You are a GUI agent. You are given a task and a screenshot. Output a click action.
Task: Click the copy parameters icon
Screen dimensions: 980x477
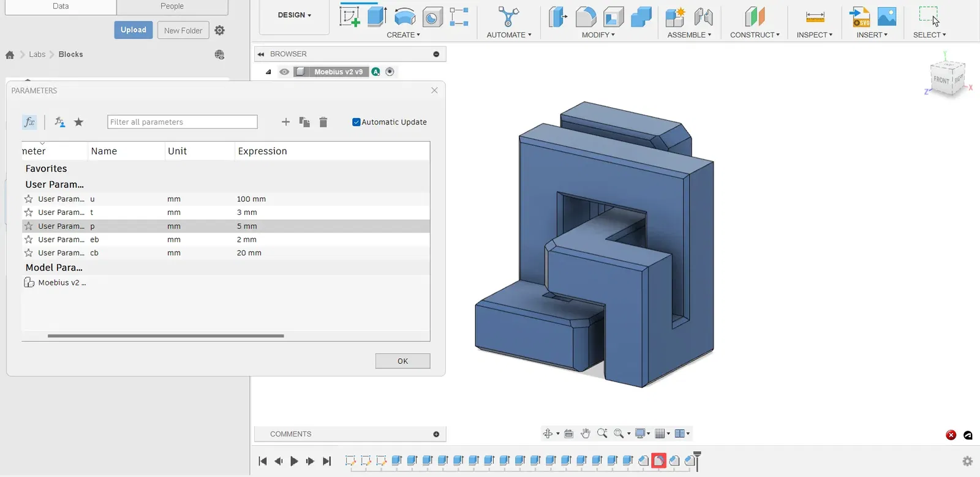304,122
